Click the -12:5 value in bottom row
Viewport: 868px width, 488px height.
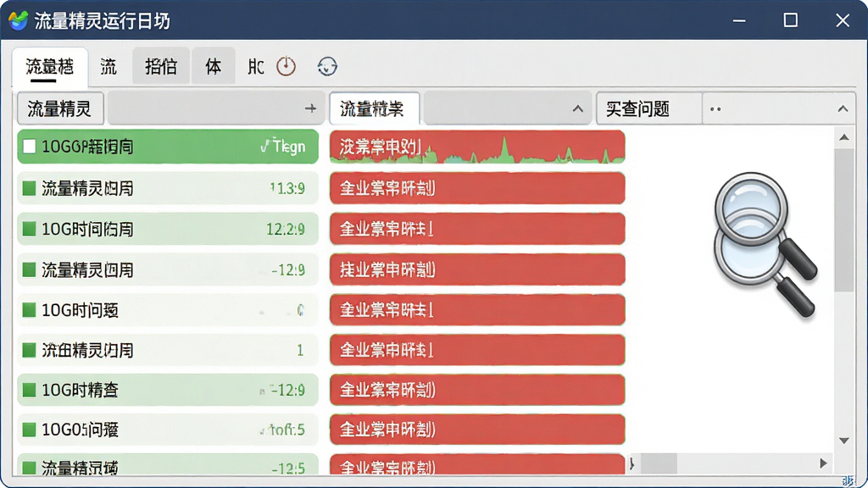point(288,468)
